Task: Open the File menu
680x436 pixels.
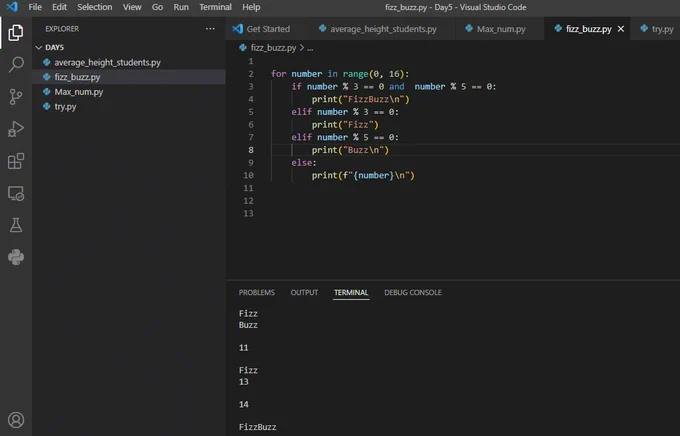Action: [x=35, y=7]
